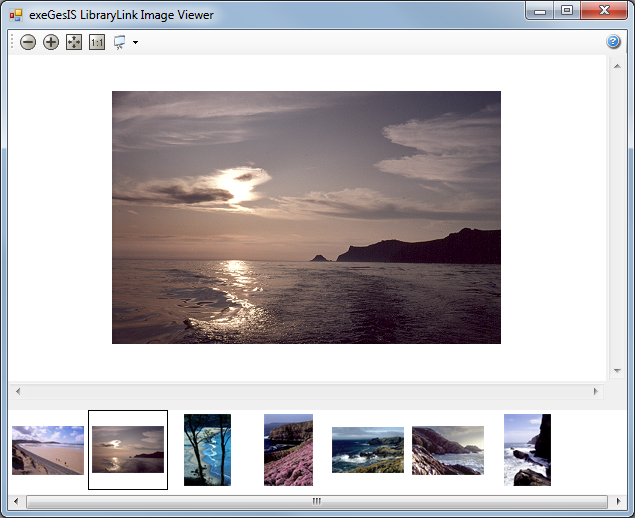Open help with the blue question icon

click(x=613, y=41)
